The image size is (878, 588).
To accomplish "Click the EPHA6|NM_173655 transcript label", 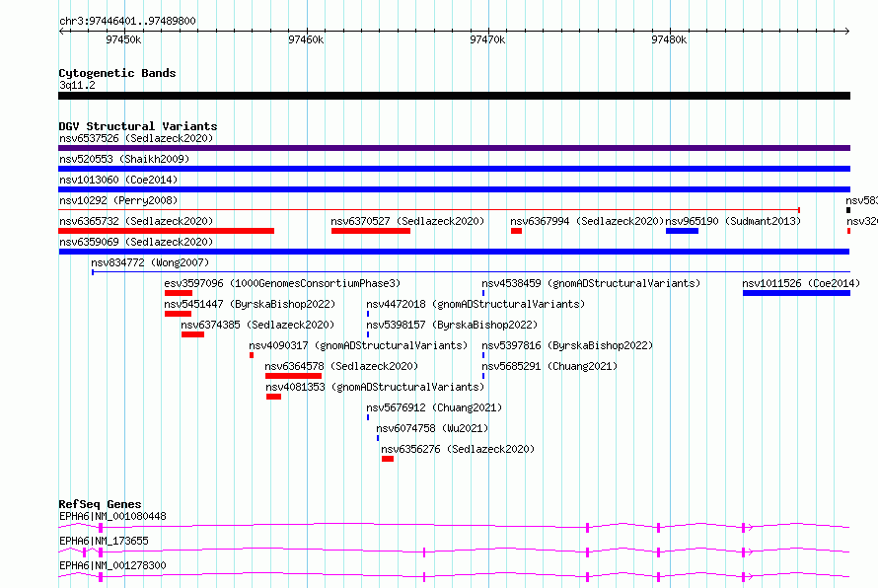I will [x=104, y=541].
